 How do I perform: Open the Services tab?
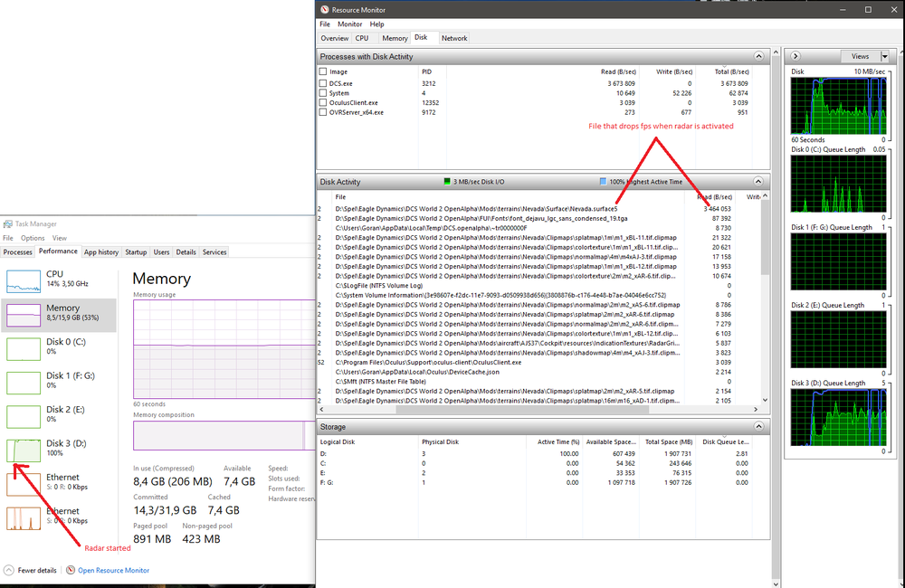coord(214,252)
